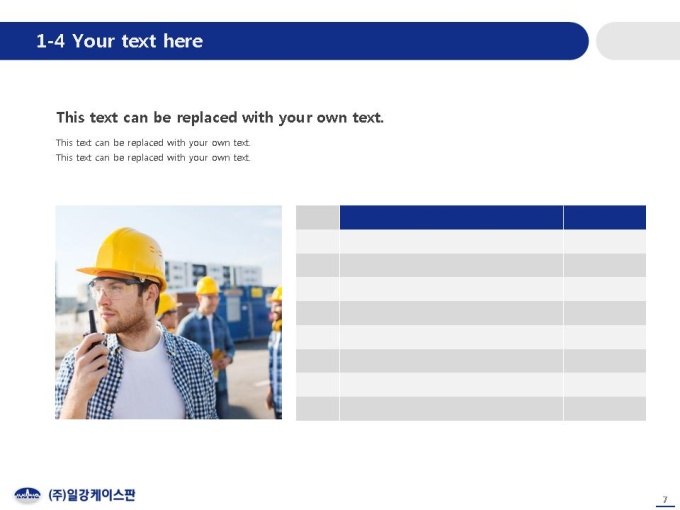The width and height of the screenshot is (680, 510).
Task: Select the construction worker photo
Action: pos(168,312)
